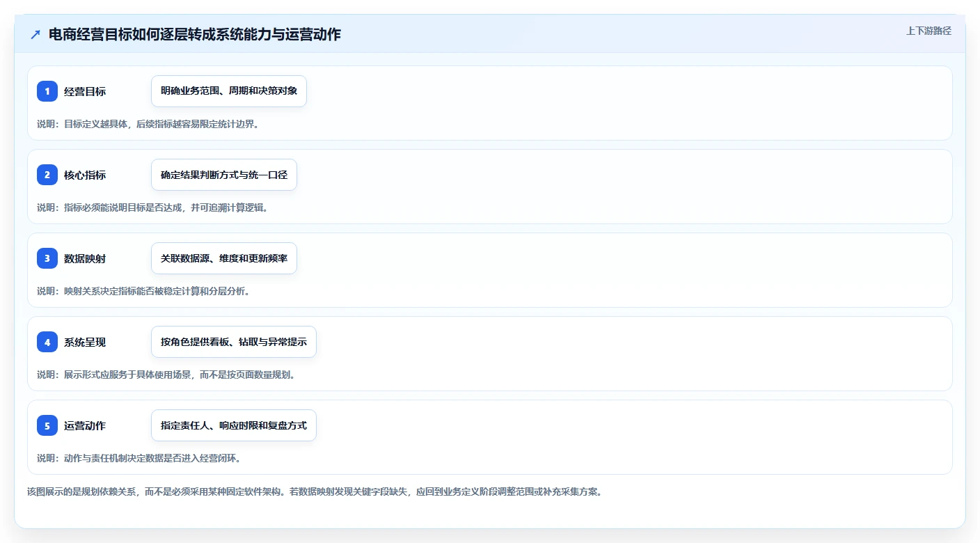Image resolution: width=980 pixels, height=543 pixels.
Task: Select the 数据映射 step title
Action: (85, 258)
